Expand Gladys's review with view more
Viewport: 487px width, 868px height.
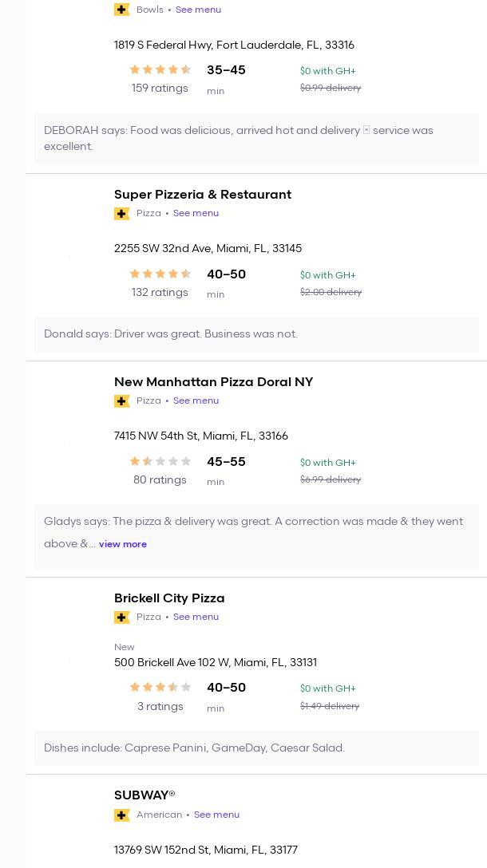point(123,544)
